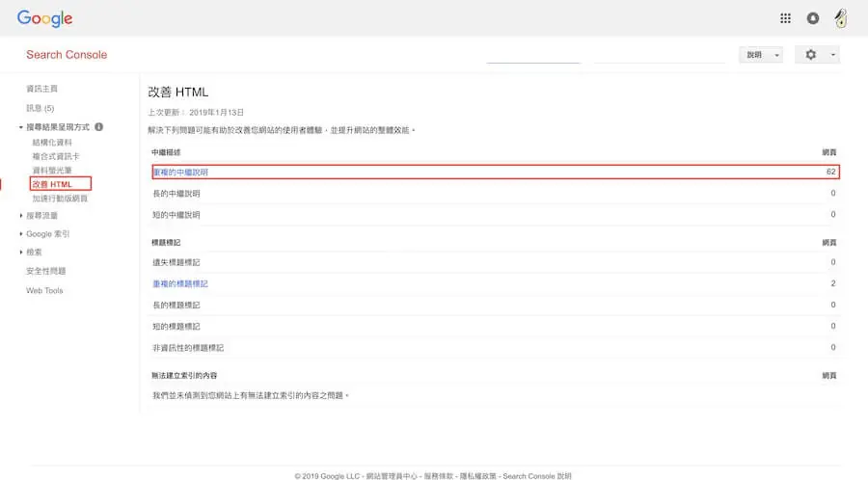Screen dimensions: 868x480
Task: Click the 中繼描述 section header
Action: pyautogui.click(x=166, y=152)
